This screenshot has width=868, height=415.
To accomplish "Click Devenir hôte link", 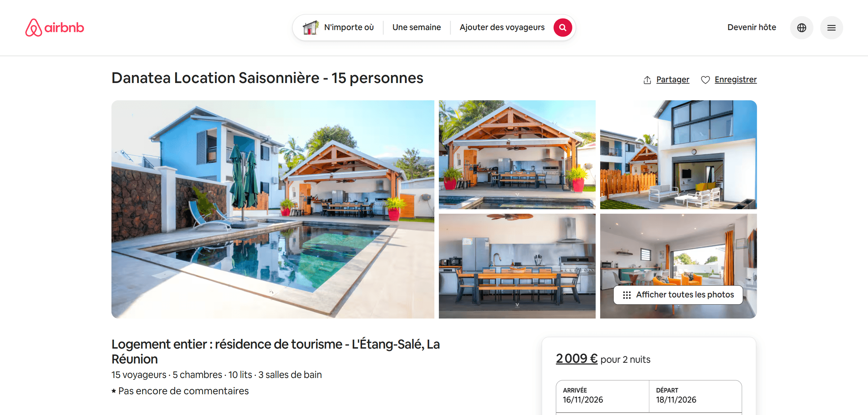I will [x=752, y=27].
